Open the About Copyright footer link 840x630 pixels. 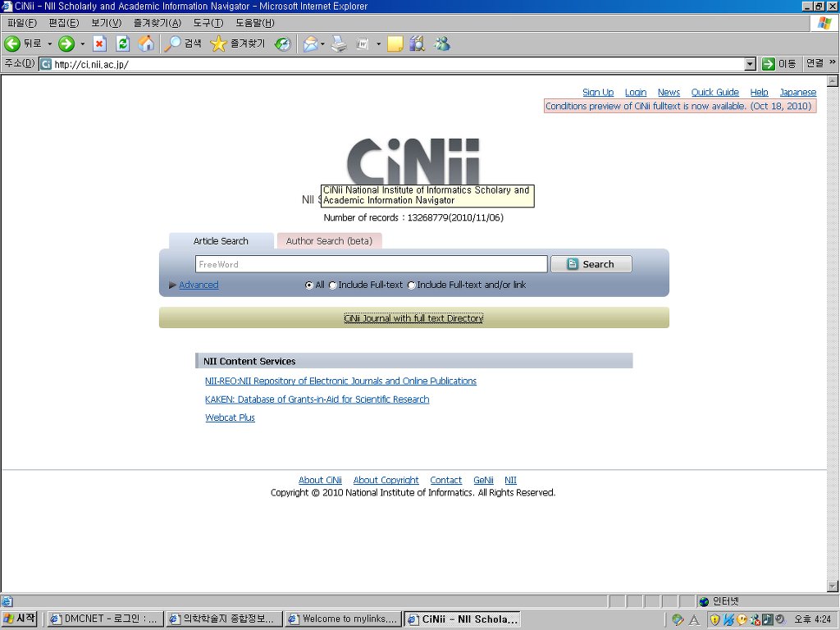(x=386, y=480)
